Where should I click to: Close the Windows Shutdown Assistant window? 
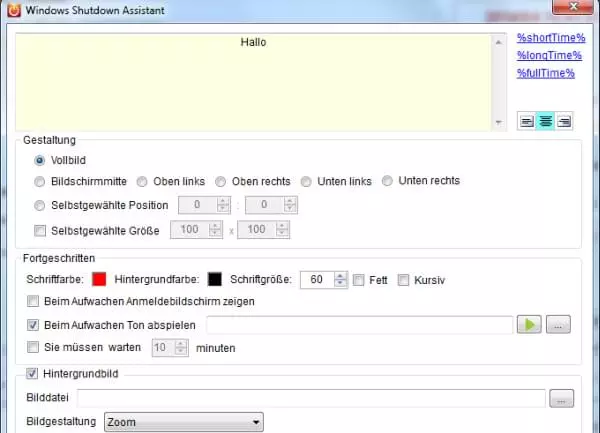point(573,7)
